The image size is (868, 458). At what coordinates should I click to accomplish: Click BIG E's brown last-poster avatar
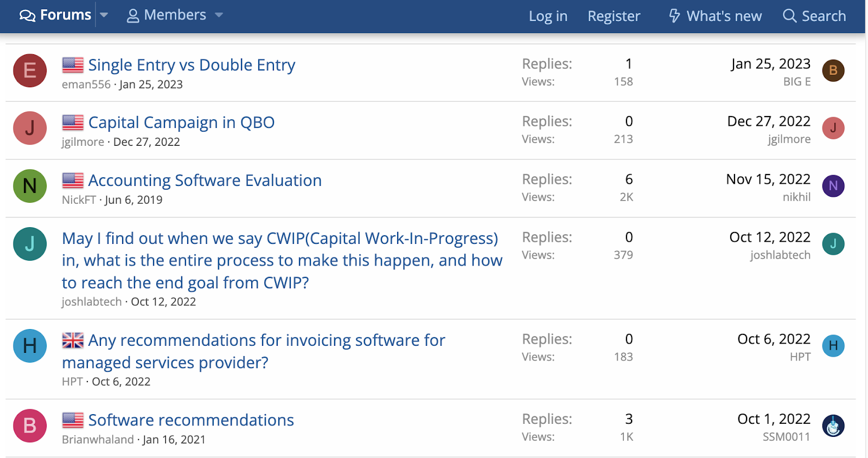pos(833,70)
